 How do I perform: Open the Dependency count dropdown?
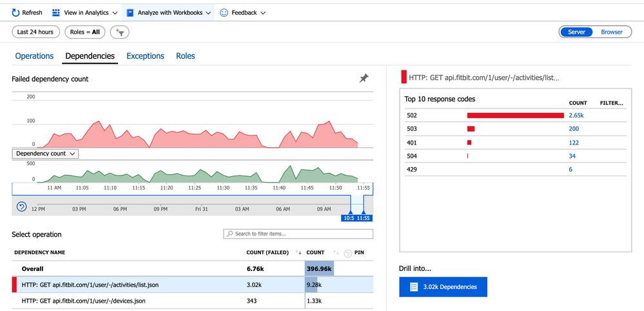[45, 154]
